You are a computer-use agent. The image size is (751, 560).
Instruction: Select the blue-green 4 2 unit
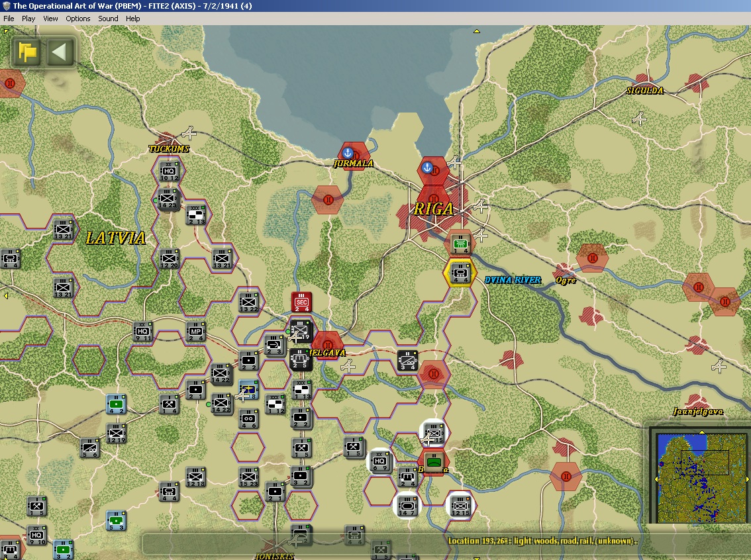pos(116,404)
